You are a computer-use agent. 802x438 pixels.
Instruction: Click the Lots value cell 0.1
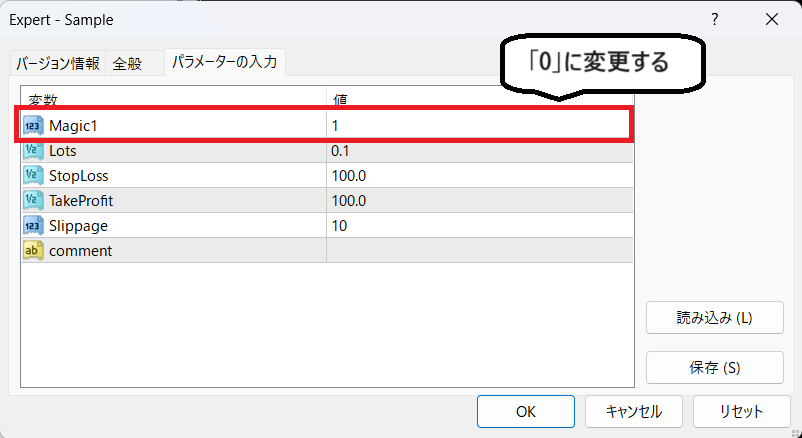coord(480,150)
